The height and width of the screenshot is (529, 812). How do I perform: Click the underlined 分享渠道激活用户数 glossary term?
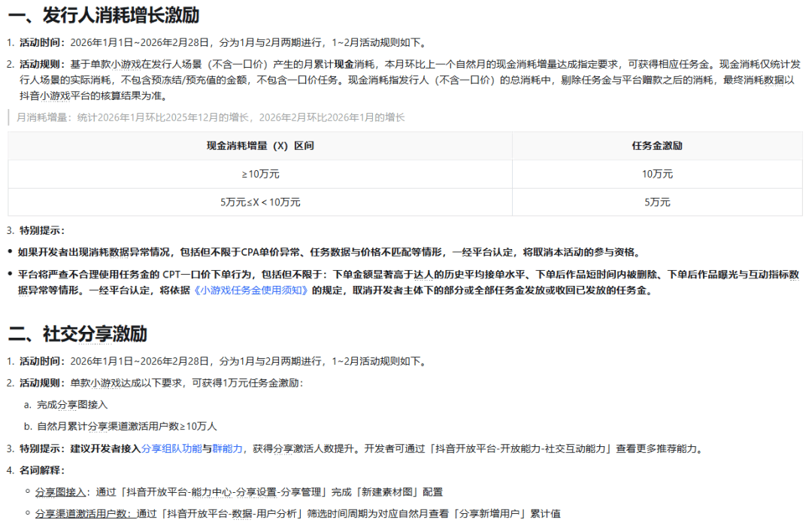[83, 514]
